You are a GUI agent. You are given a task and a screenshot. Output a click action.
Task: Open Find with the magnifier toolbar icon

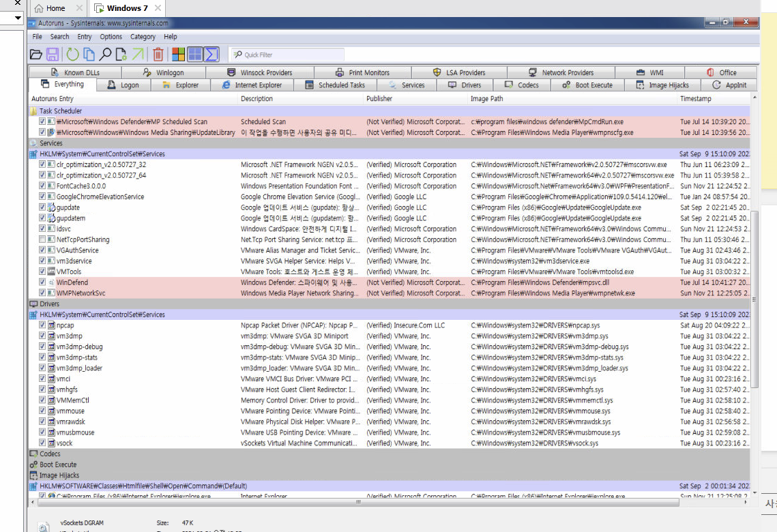[x=105, y=55]
